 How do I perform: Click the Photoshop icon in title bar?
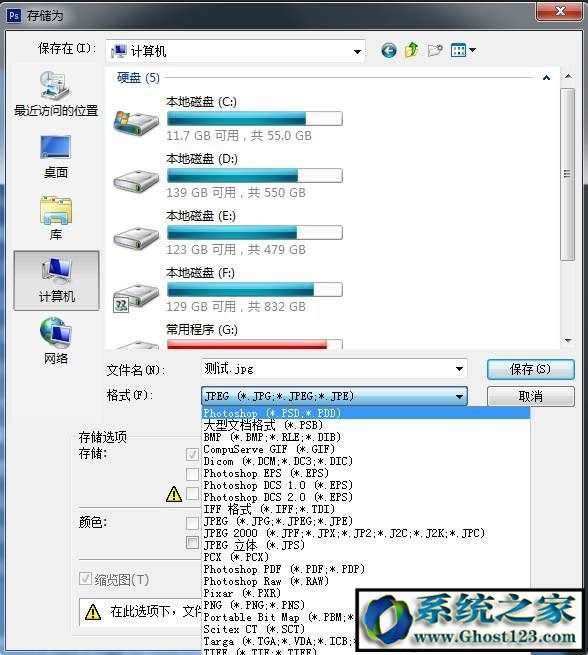click(x=14, y=15)
